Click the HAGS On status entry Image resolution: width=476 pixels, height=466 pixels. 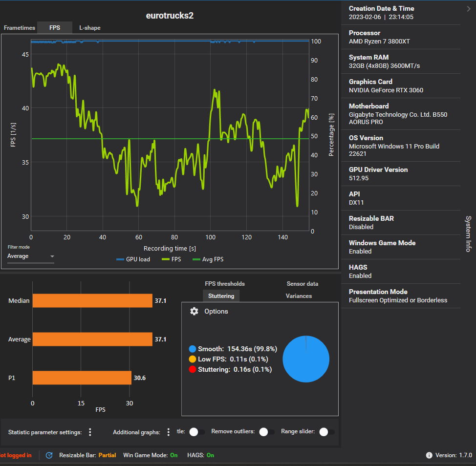(x=201, y=455)
